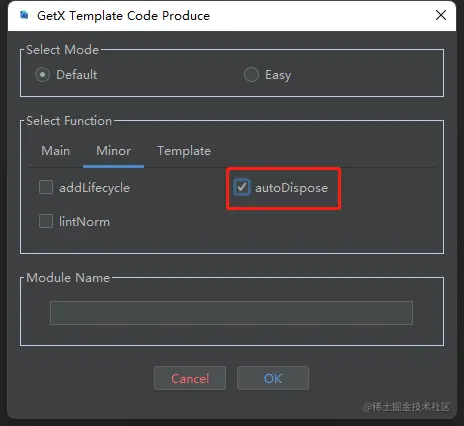Viewport: 464px width, 426px height.
Task: Go to the Template tab
Action: pyautogui.click(x=184, y=151)
